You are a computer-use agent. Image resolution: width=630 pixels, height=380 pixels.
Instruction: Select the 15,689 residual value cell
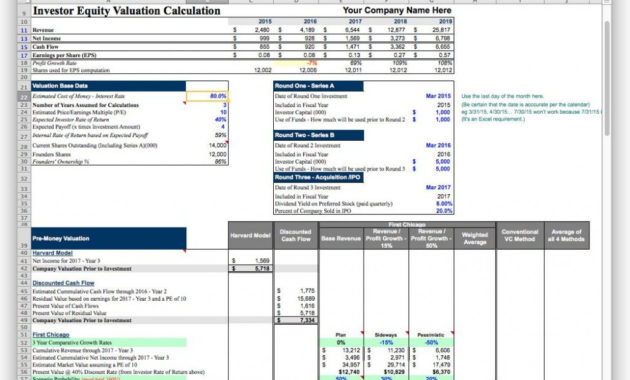306,298
